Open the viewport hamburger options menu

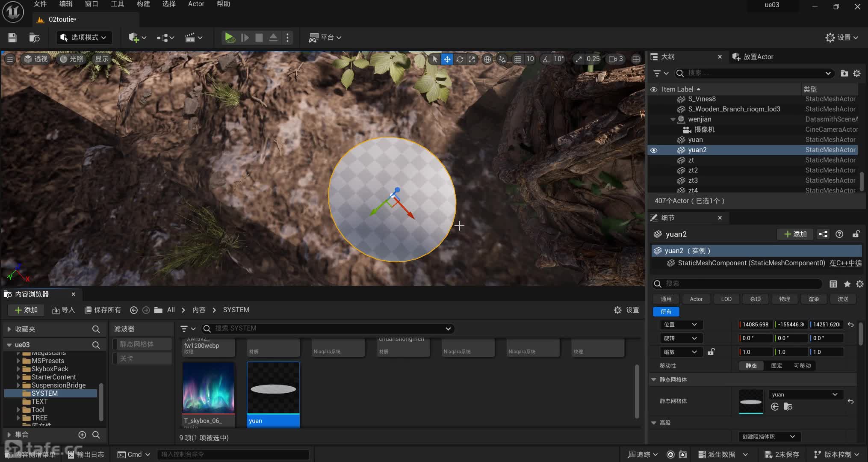[x=9, y=59]
